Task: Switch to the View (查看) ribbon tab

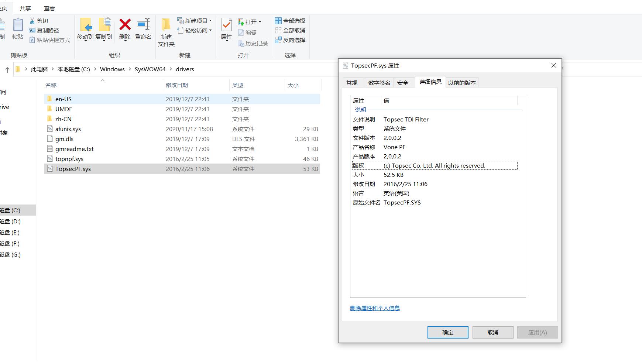Action: point(49,8)
